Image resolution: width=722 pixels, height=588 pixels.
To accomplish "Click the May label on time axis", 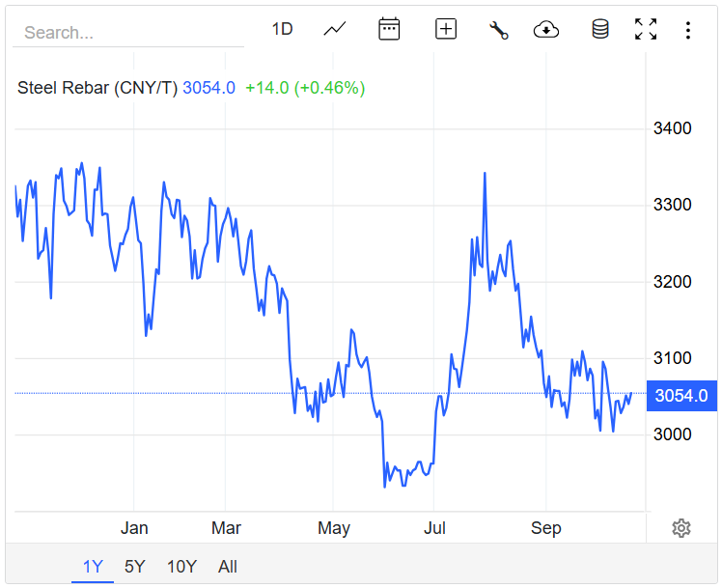I will pyautogui.click(x=333, y=528).
